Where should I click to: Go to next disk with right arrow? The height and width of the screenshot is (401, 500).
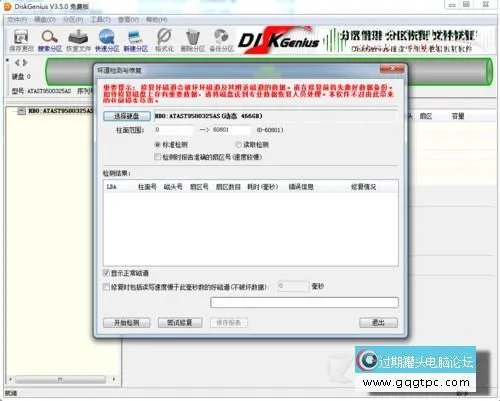25,62
